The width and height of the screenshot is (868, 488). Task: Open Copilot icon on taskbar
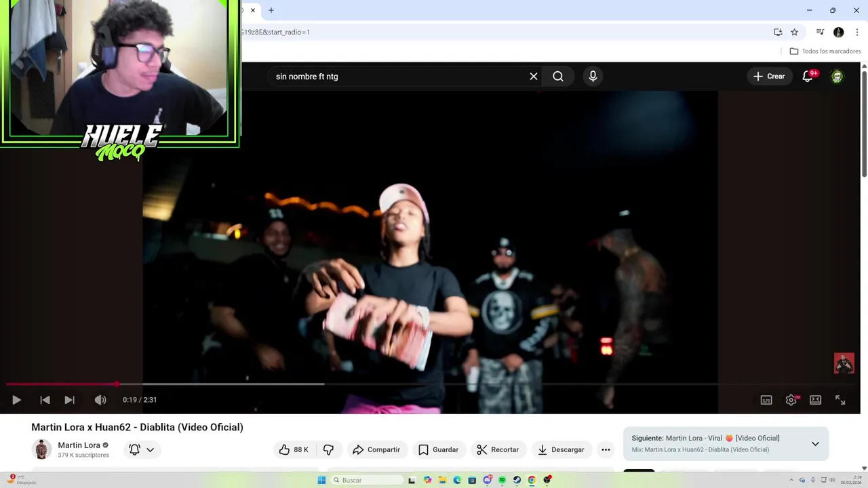[427, 480]
